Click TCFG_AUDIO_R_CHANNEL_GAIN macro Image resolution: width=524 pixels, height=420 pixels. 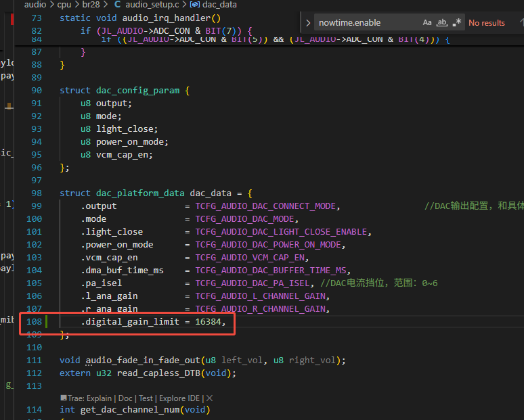pyautogui.click(x=261, y=309)
